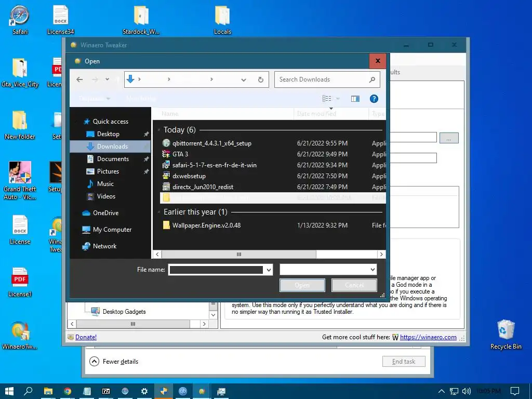Open the volume control in system tray

tap(467, 391)
